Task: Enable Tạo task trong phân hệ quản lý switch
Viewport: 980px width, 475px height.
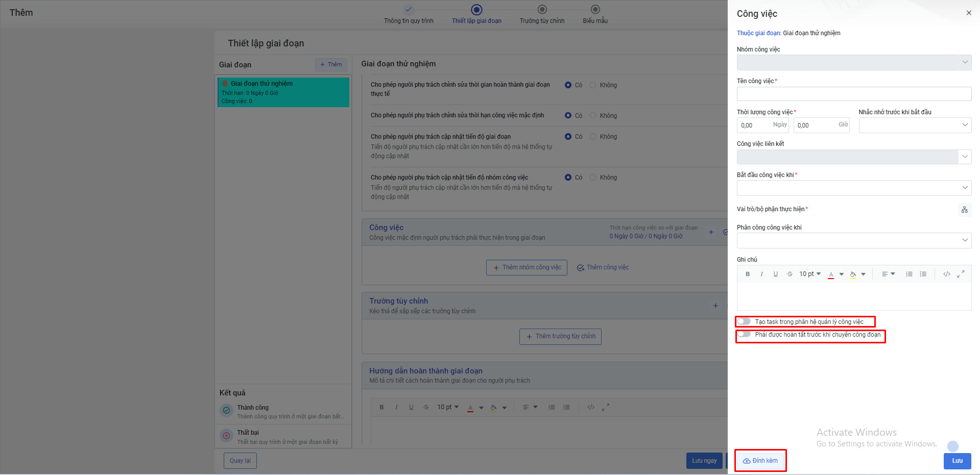Action: (x=744, y=321)
